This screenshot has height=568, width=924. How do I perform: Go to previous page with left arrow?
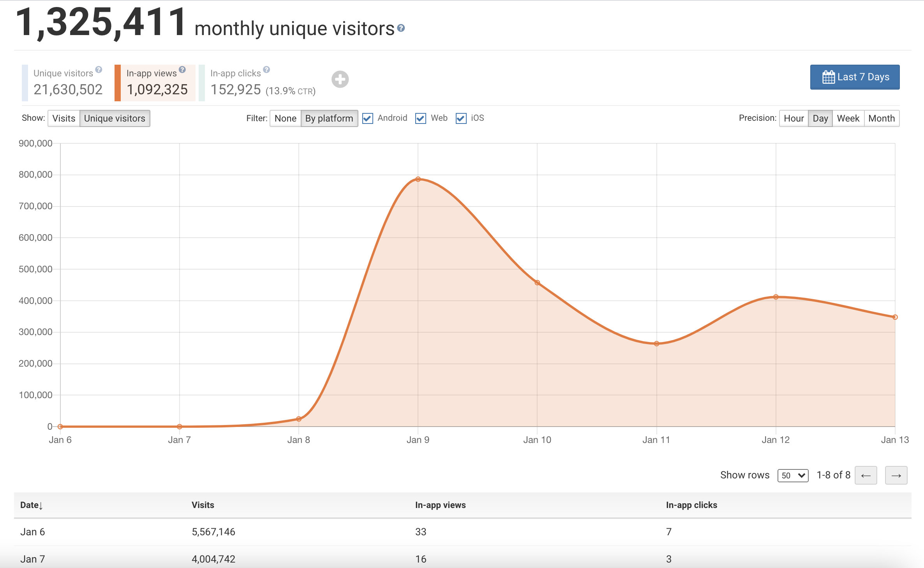866,475
